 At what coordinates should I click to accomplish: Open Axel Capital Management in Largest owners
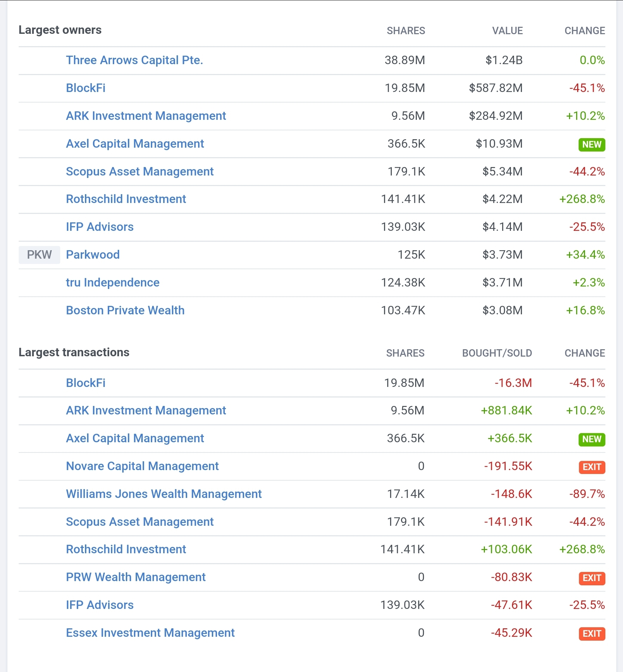pyautogui.click(x=135, y=144)
